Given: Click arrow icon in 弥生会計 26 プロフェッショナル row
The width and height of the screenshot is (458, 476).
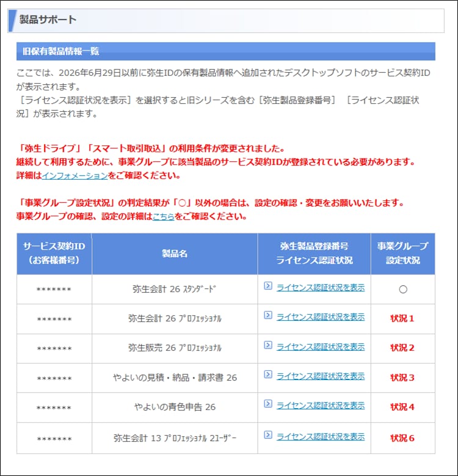Looking at the screenshot, I should tap(268, 315).
